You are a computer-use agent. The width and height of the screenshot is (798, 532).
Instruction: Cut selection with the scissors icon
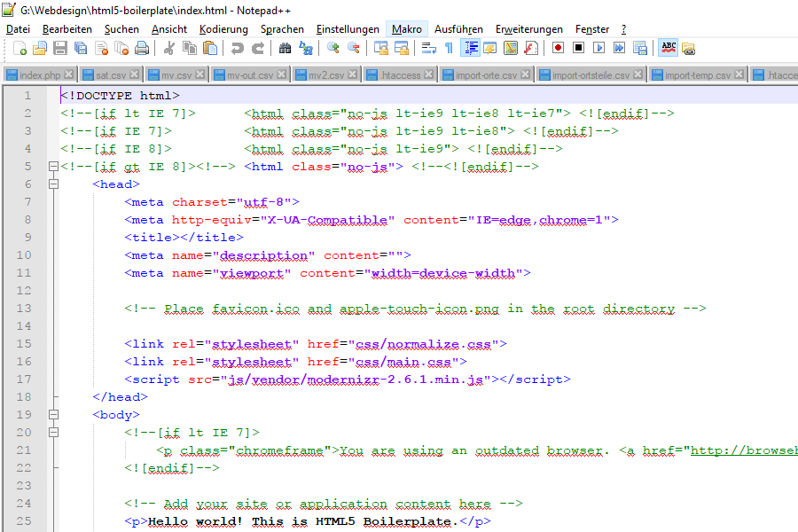(x=169, y=49)
